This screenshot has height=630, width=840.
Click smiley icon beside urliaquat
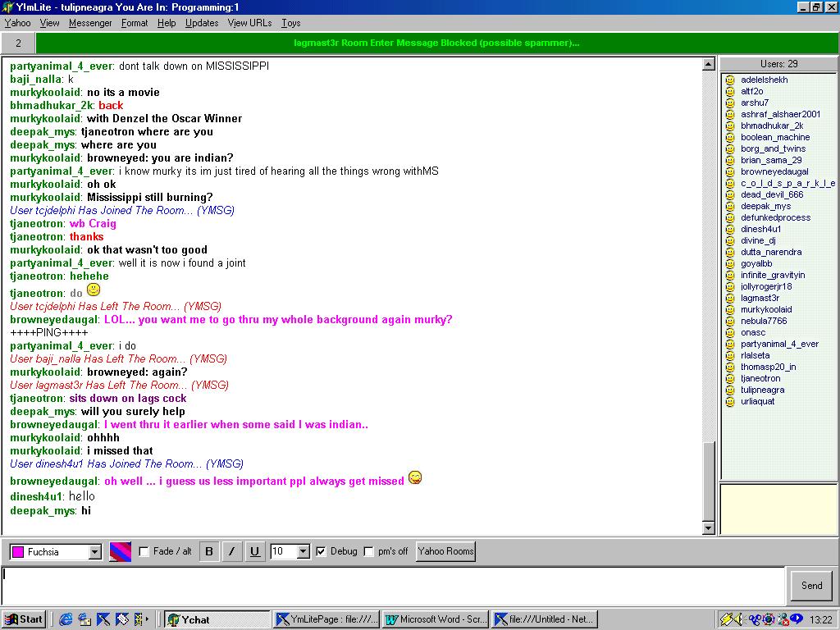point(729,402)
